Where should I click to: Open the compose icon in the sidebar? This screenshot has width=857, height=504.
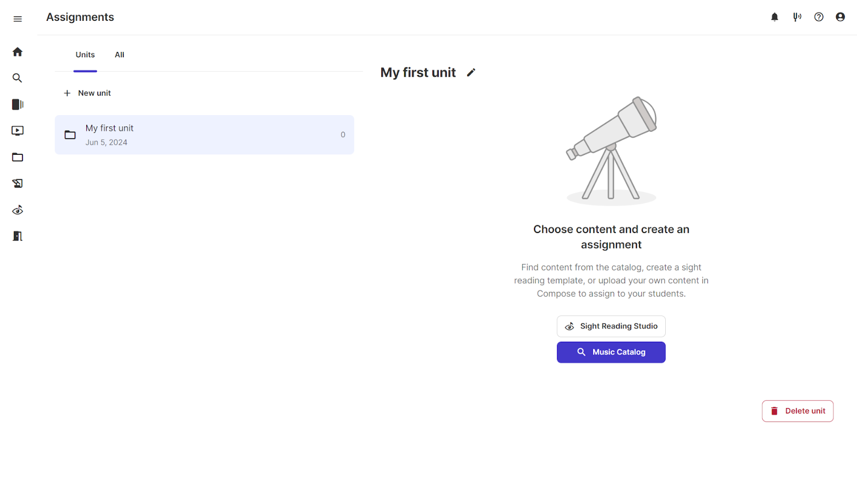pos(18,184)
